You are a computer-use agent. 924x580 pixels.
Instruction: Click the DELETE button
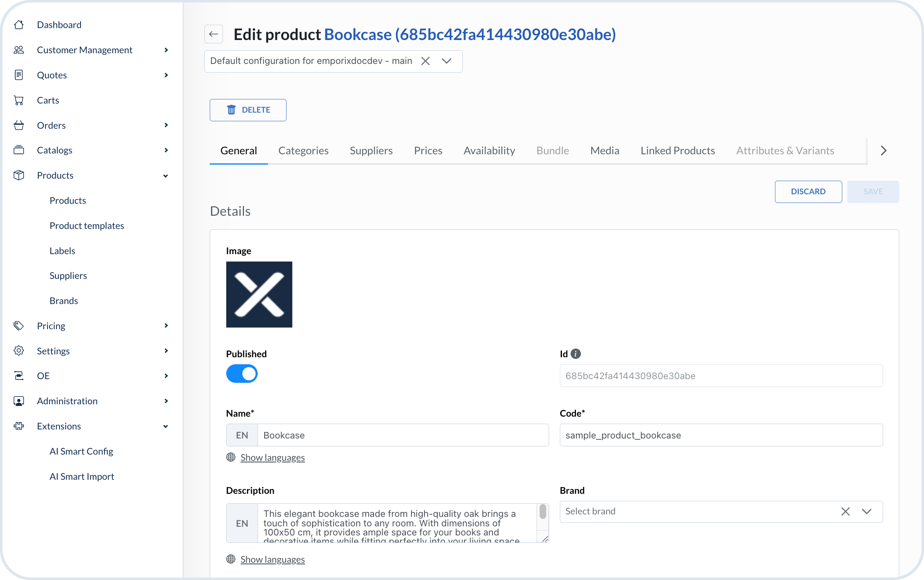[x=248, y=110]
